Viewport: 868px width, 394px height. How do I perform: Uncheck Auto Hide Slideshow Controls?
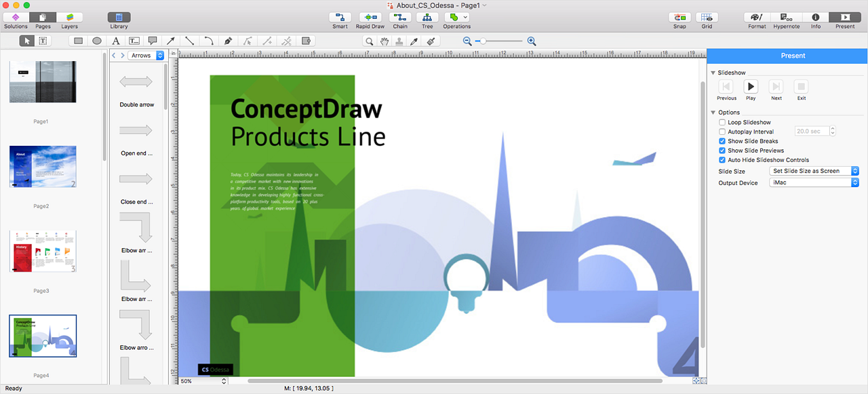point(722,160)
